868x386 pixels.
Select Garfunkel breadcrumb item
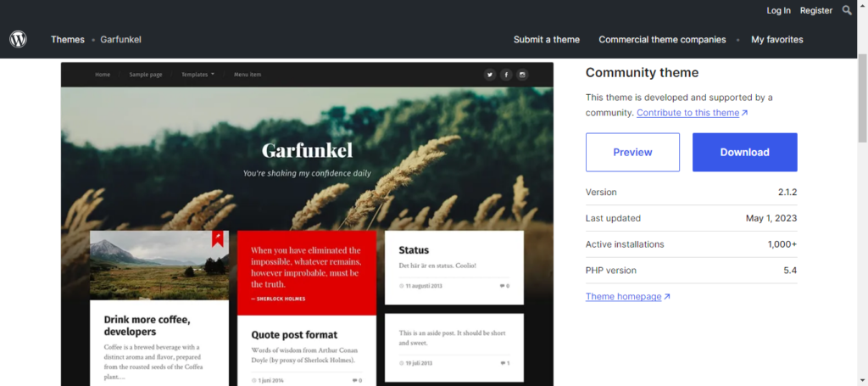coord(120,39)
